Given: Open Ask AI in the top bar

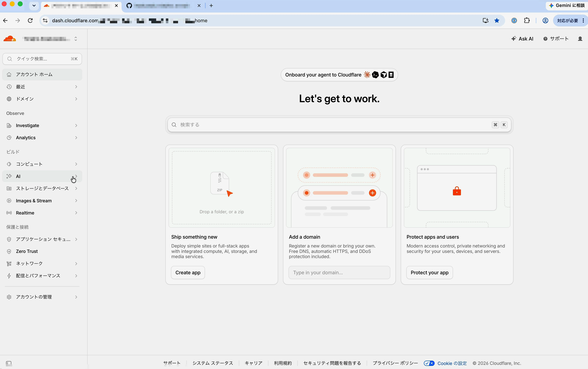Looking at the screenshot, I should point(522,39).
